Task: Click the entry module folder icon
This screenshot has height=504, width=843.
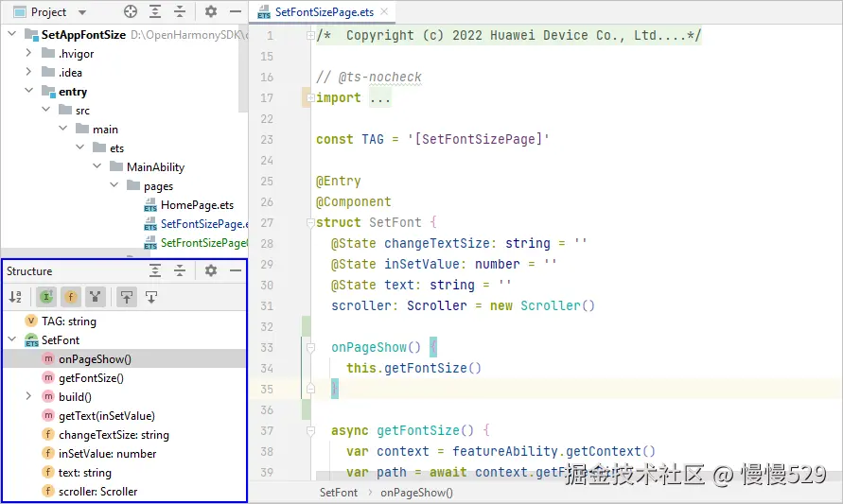Action: 49,92
